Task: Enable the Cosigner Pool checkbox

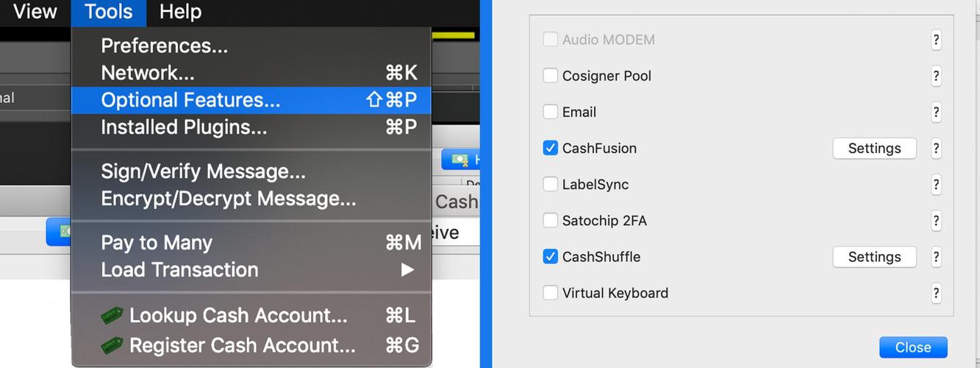Action: 550,76
